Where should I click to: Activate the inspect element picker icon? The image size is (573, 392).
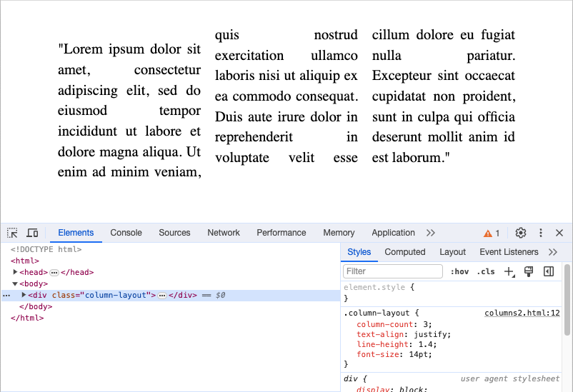(12, 233)
